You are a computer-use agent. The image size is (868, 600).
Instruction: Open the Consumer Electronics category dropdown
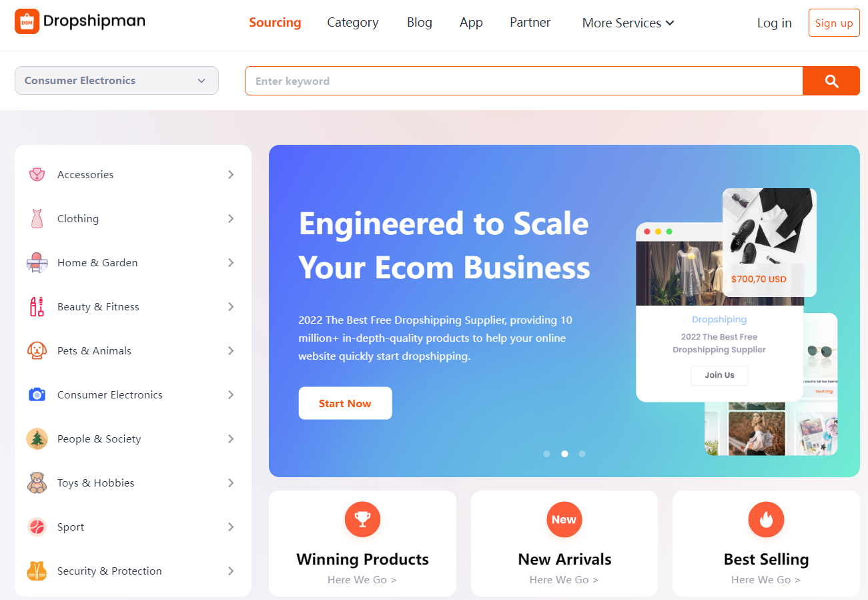pyautogui.click(x=117, y=80)
